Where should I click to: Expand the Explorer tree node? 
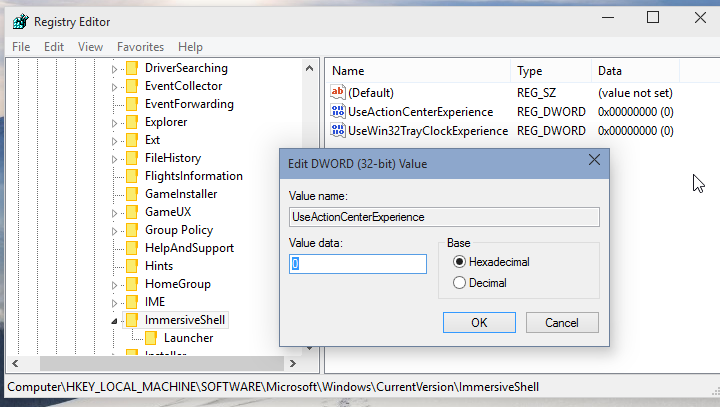tap(114, 123)
